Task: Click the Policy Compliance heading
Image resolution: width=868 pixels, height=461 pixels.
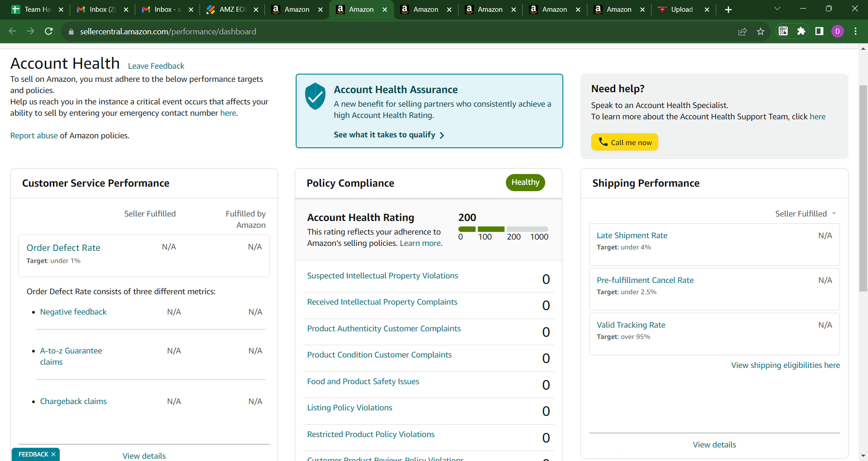Action: 350,183
